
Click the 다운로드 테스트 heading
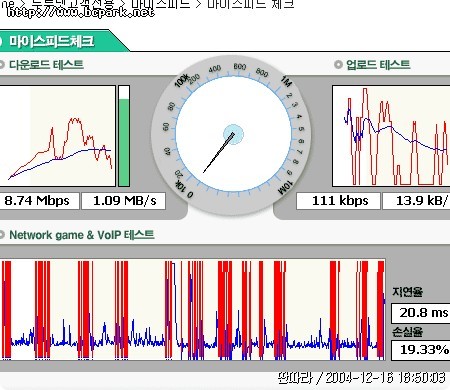pos(46,65)
